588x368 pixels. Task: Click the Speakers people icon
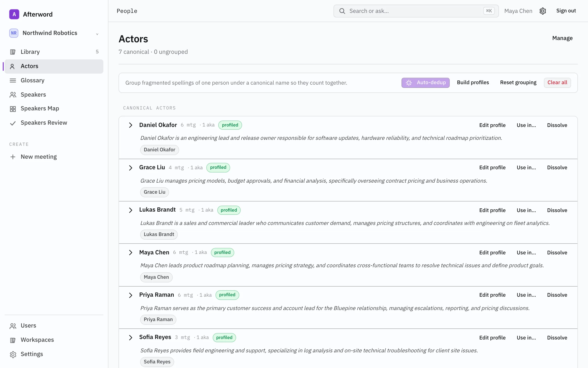tap(13, 95)
